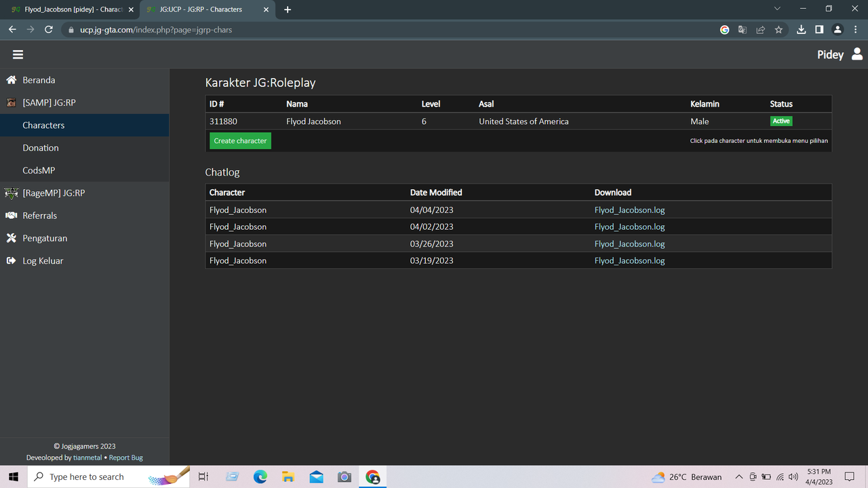Click the Create character button
The width and height of the screenshot is (868, 488).
click(240, 140)
